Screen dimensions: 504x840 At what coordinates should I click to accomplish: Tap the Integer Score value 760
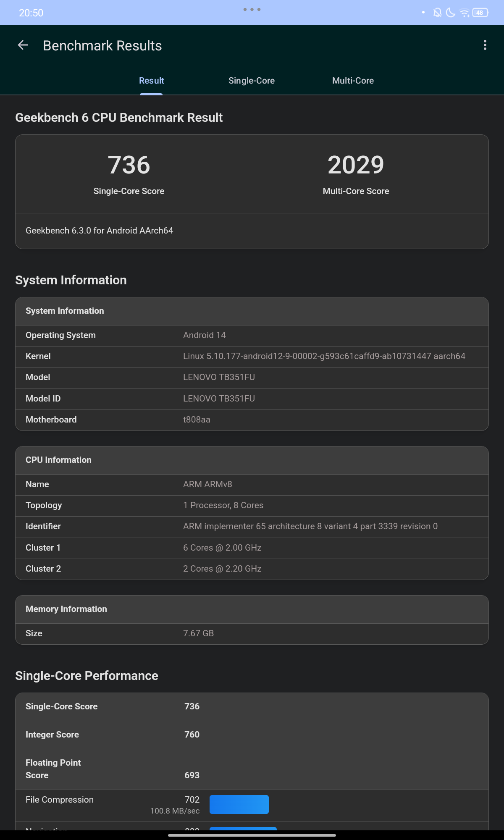(192, 735)
